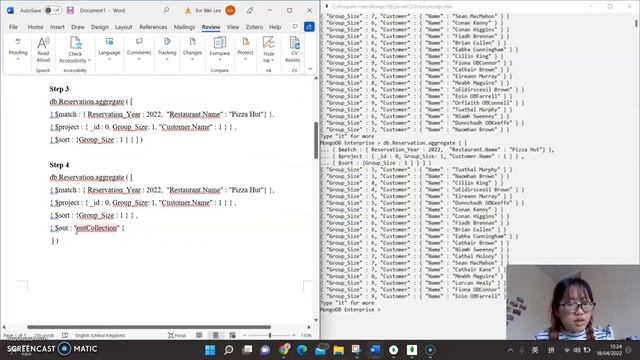Switch to the Draw tab
Viewport: 640px width, 360px height.
78,27
